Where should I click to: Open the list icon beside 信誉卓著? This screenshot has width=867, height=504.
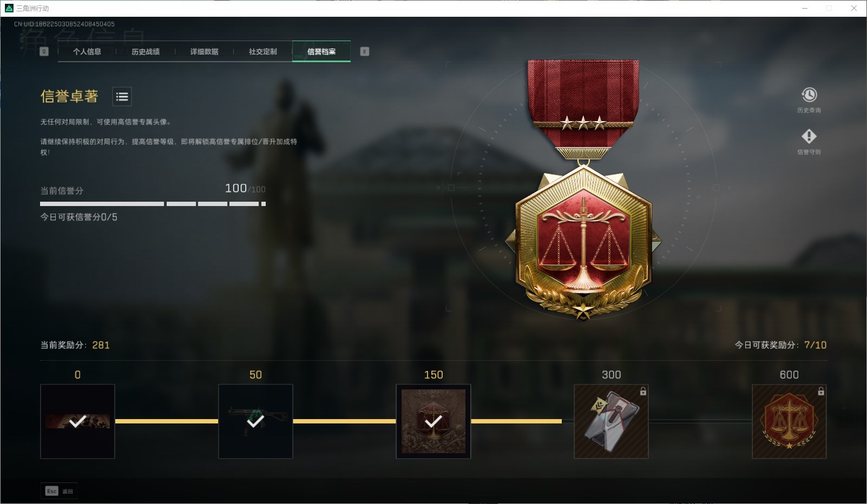tap(122, 97)
